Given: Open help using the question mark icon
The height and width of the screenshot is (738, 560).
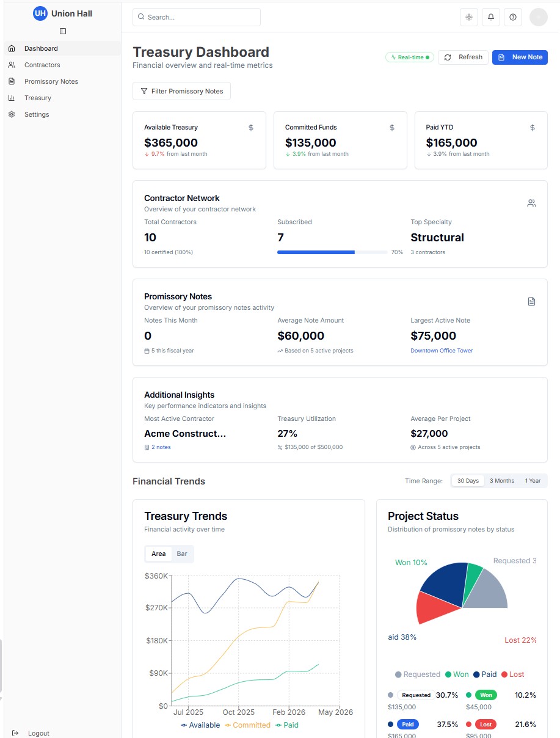Looking at the screenshot, I should coord(512,16).
